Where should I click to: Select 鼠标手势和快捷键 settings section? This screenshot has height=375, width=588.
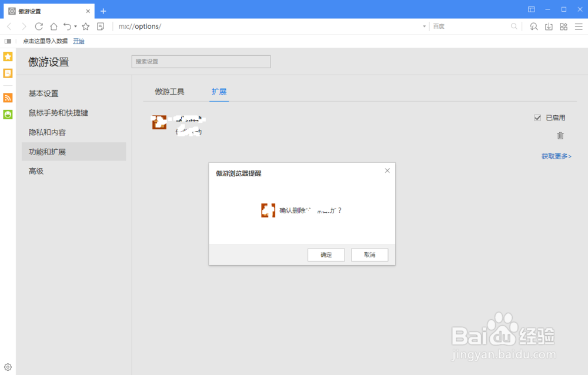pos(58,113)
